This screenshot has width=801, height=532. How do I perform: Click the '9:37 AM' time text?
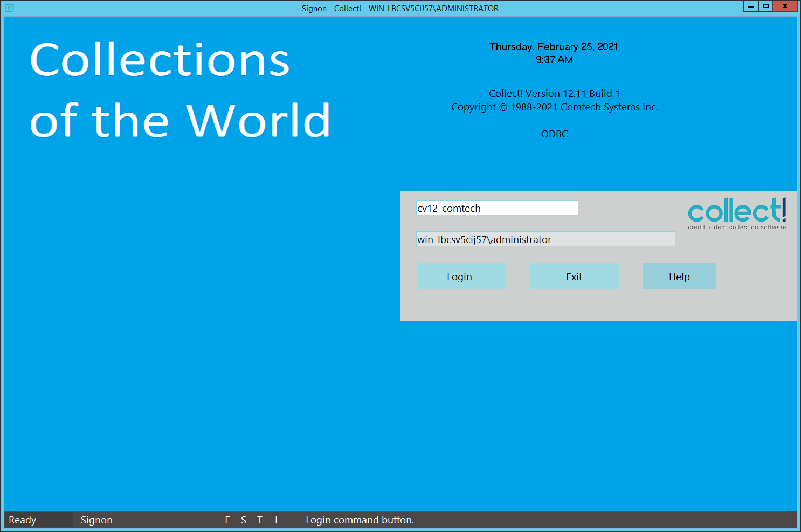pos(554,60)
